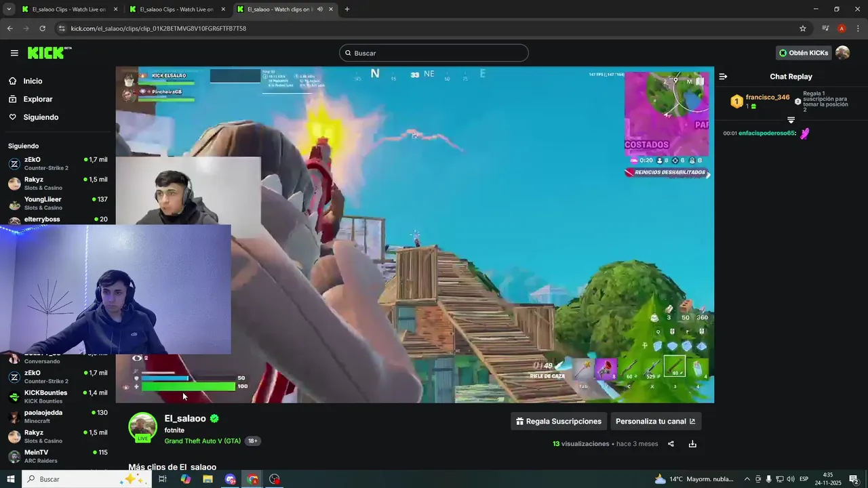Click the El_salaoo channel name
Screen dimensions: 868x488
[185, 419]
